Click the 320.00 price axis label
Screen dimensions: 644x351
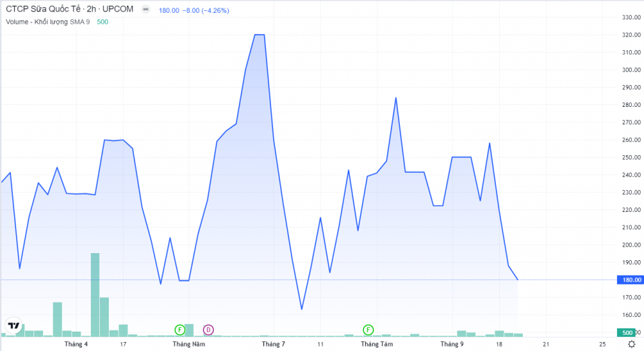point(631,35)
